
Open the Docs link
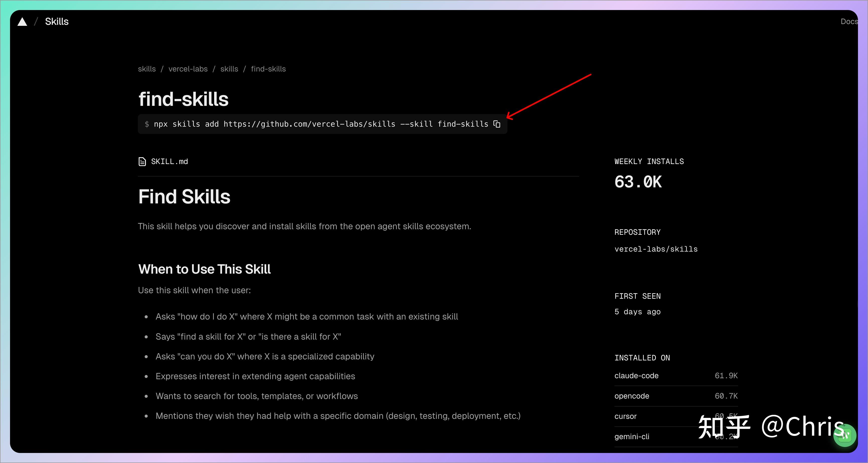[x=849, y=22]
